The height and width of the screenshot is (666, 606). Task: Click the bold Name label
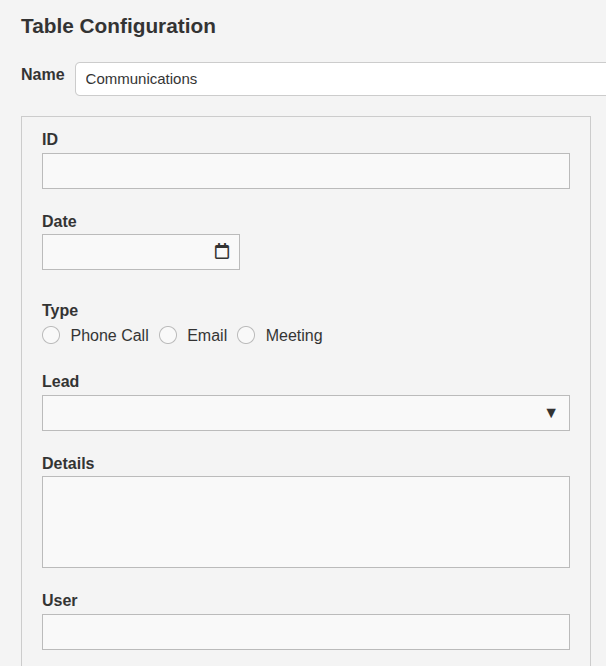point(42,75)
